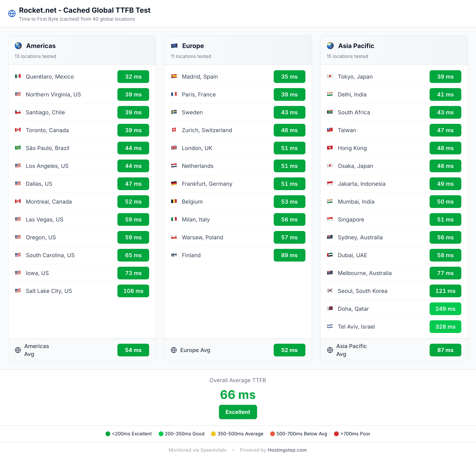Click the globe icon beside Rocket.net title

(x=12, y=14)
